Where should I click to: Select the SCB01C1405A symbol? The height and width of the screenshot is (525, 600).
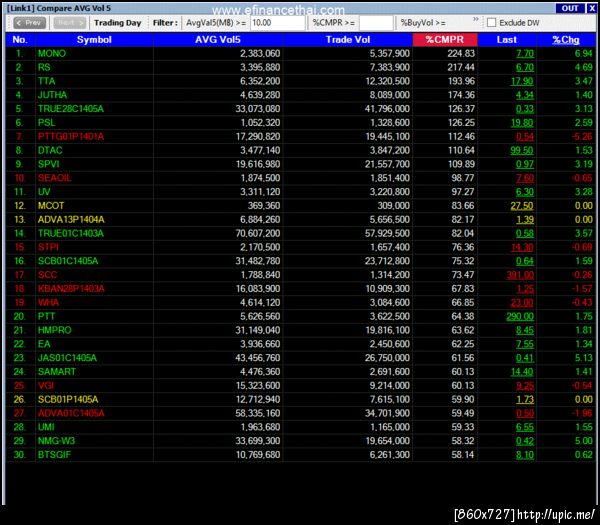(x=68, y=261)
